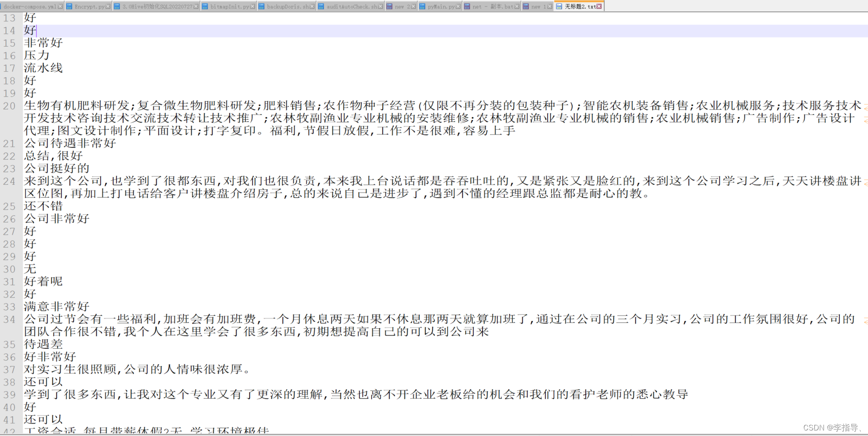Close the new 2 tab
This screenshot has width=868, height=436.
413,6
